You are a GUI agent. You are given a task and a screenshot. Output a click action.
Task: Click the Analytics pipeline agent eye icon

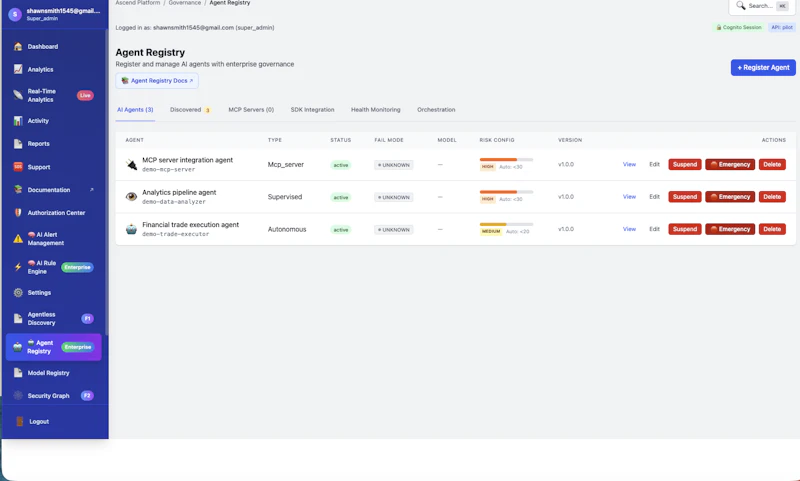(x=132, y=197)
